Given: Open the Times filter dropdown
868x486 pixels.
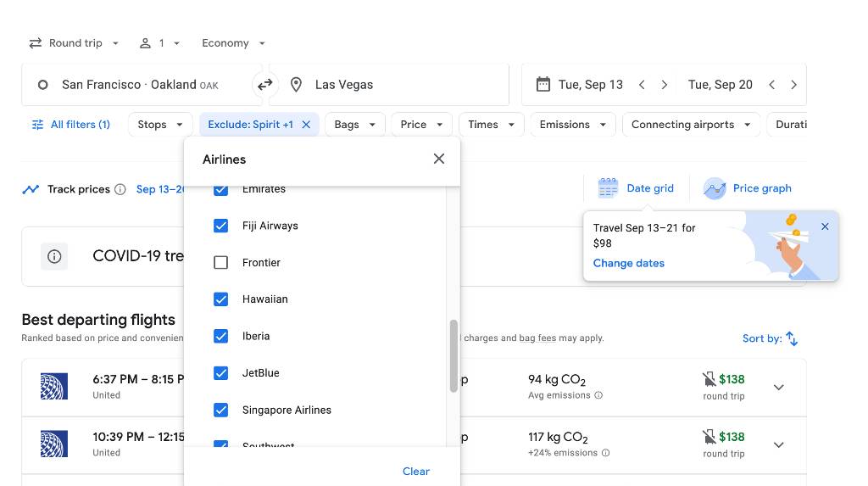Looking at the screenshot, I should point(491,125).
